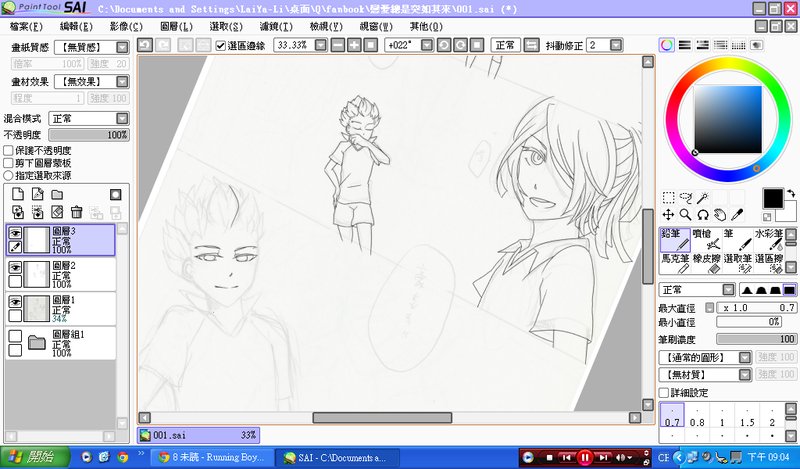Select the Selection Eraser (選區擦) tool
This screenshot has height=469, width=800.
coord(768,263)
